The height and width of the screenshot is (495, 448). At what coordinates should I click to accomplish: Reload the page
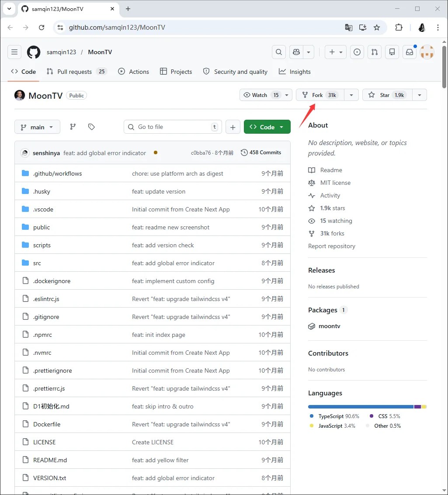point(42,28)
